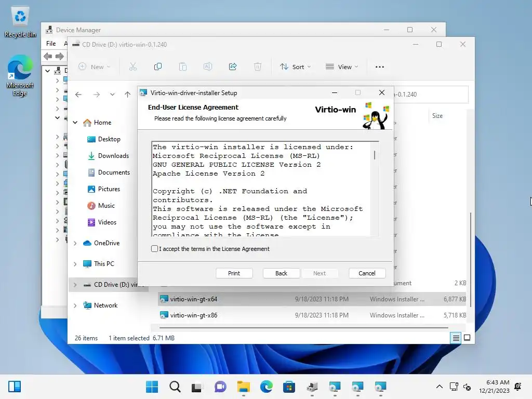
Task: Open Microsoft Store from taskbar
Action: click(289, 387)
